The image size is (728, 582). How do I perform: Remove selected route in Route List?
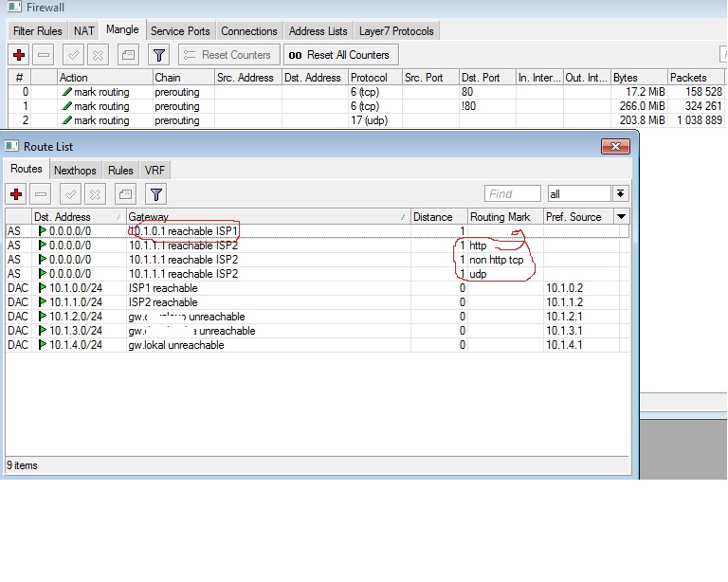[x=41, y=194]
